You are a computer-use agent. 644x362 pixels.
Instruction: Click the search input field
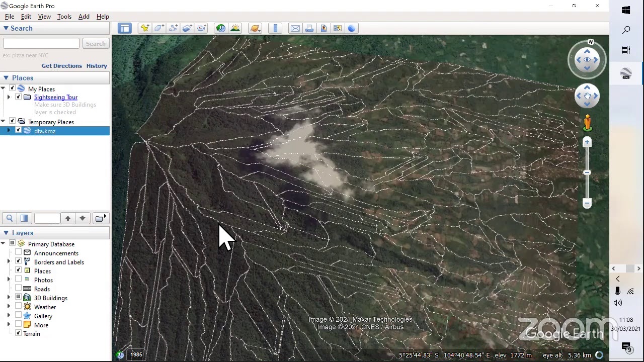[41, 44]
